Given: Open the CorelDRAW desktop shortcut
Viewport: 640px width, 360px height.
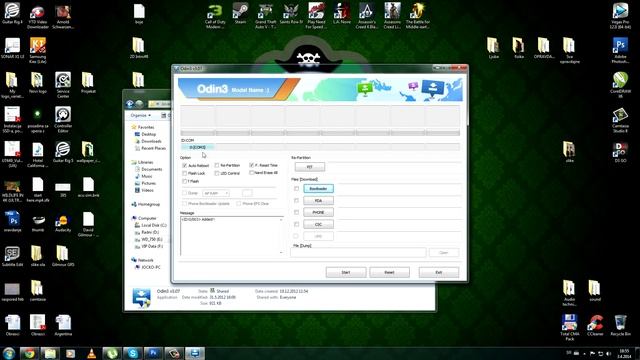Looking at the screenshot, I should tap(620, 85).
